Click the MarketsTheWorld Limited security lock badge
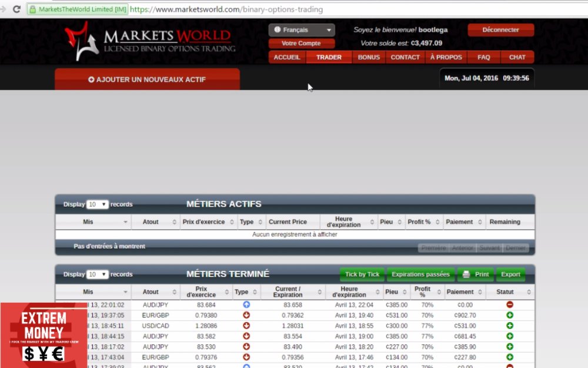Screen dimensions: 588x368 click(x=78, y=9)
